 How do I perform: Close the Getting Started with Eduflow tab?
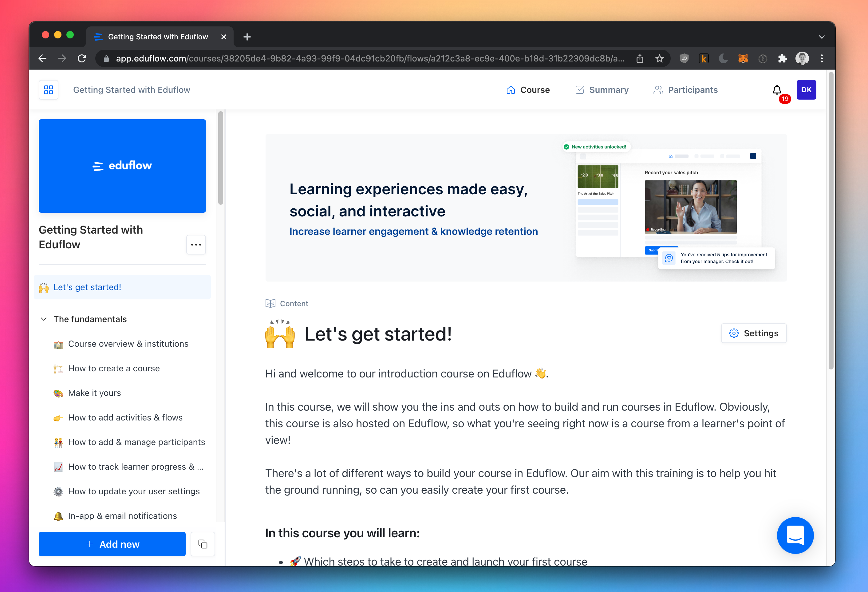224,37
